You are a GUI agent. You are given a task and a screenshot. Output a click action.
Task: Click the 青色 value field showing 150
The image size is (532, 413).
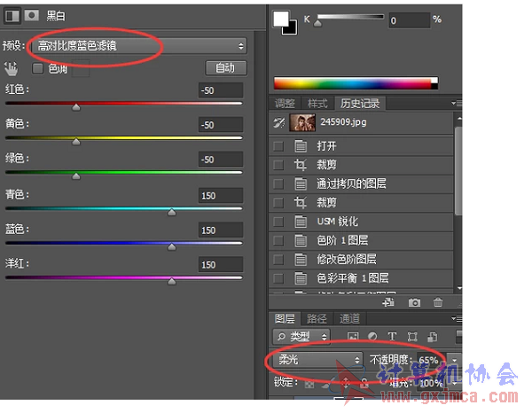pos(221,196)
